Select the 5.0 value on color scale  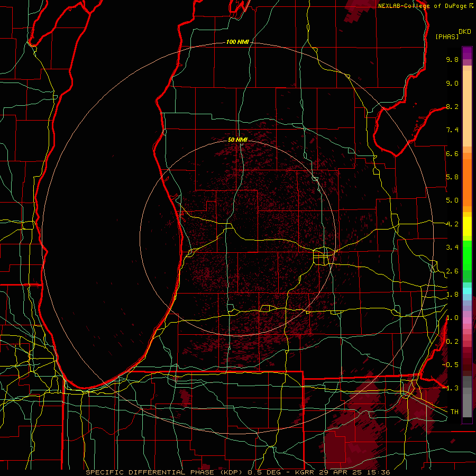(x=452, y=200)
